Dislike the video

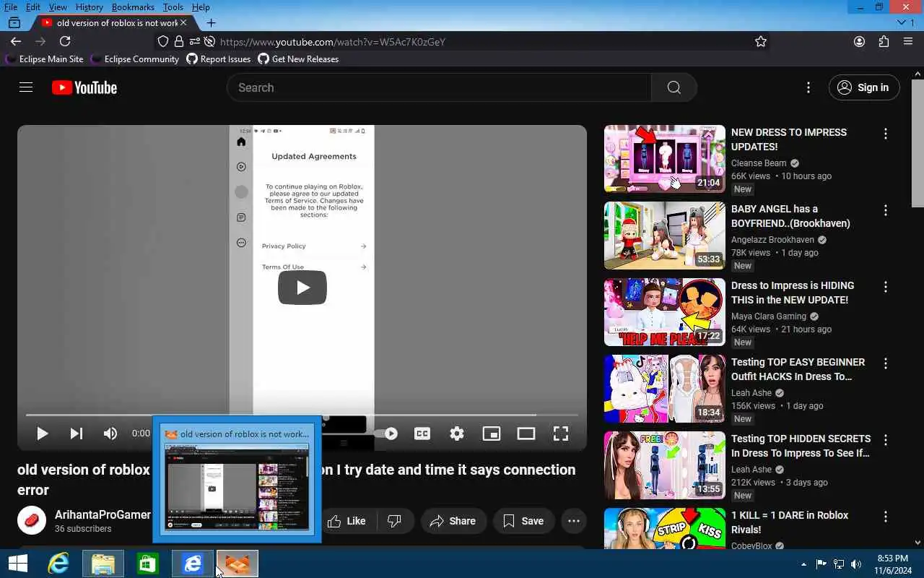pos(394,521)
